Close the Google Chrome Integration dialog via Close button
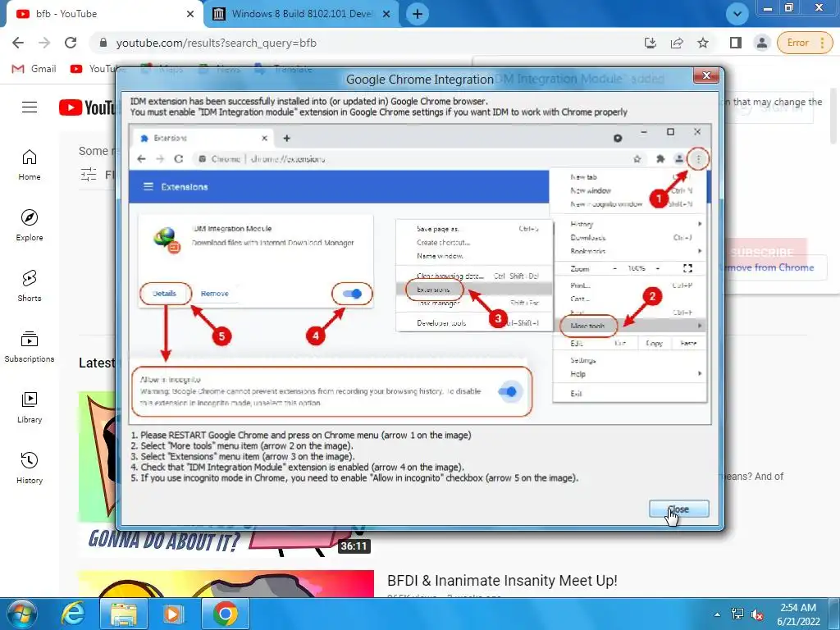Viewport: 840px width, 630px height. tap(678, 509)
